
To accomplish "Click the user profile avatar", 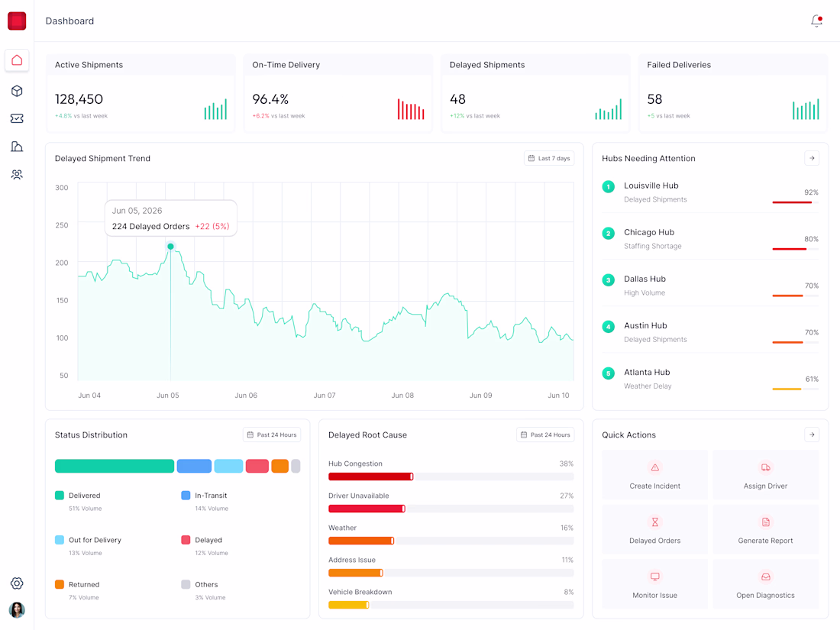I will (x=17, y=609).
